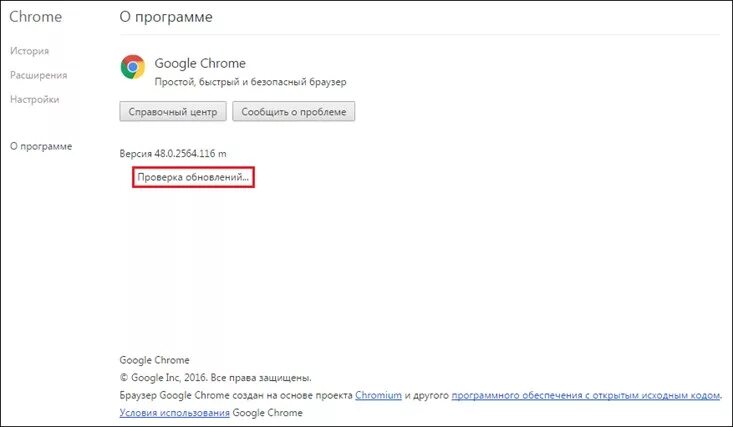Click Google Chrome text after the terms link
The height and width of the screenshot is (427, 733).
(267, 413)
